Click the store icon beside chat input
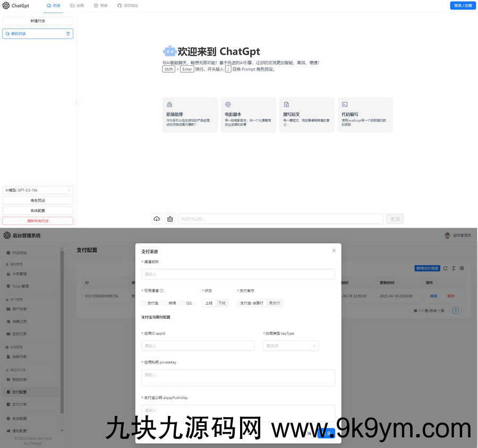This screenshot has width=478, height=448. pos(170,219)
